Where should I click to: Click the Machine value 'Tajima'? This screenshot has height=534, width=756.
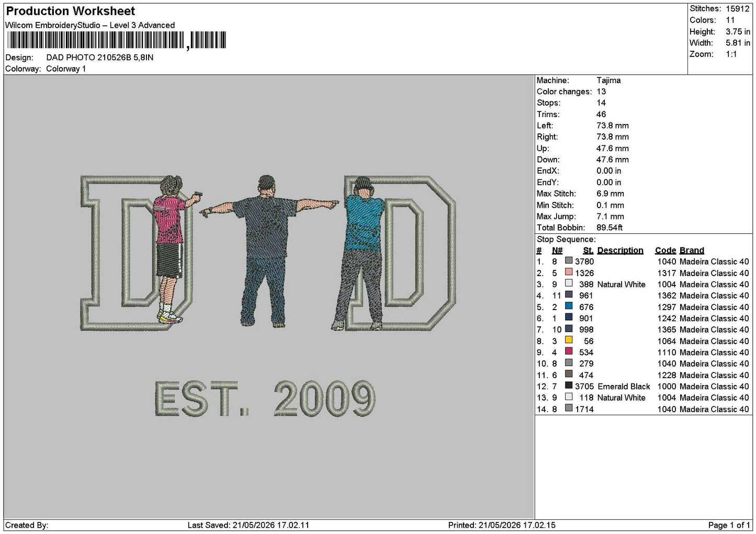point(608,81)
